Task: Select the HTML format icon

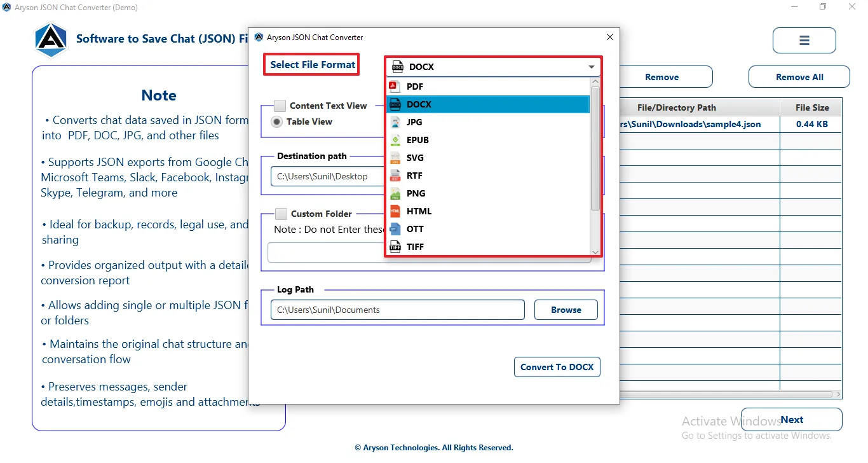Action: tap(395, 211)
